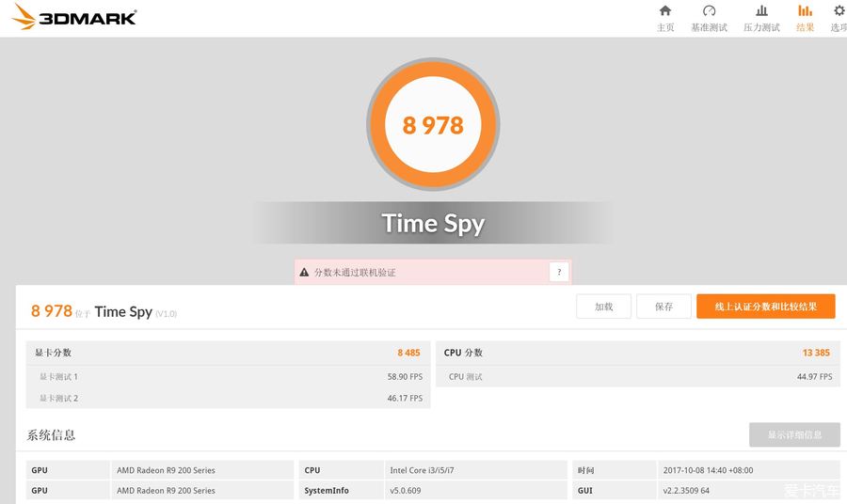Click the 加载 (Load) button
The height and width of the screenshot is (504, 847).
(603, 307)
